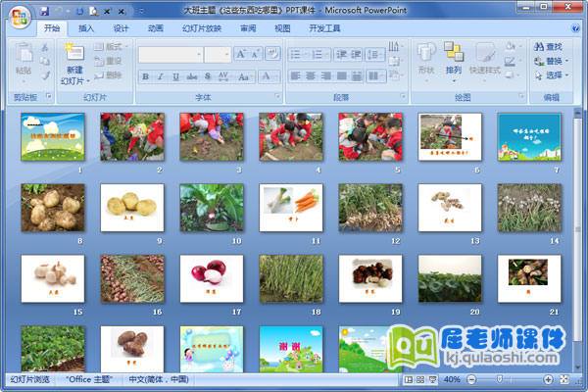The width and height of the screenshot is (588, 392).
Task: Open the 幻灯片放映 (Slide Show) tab
Action: click(x=202, y=29)
